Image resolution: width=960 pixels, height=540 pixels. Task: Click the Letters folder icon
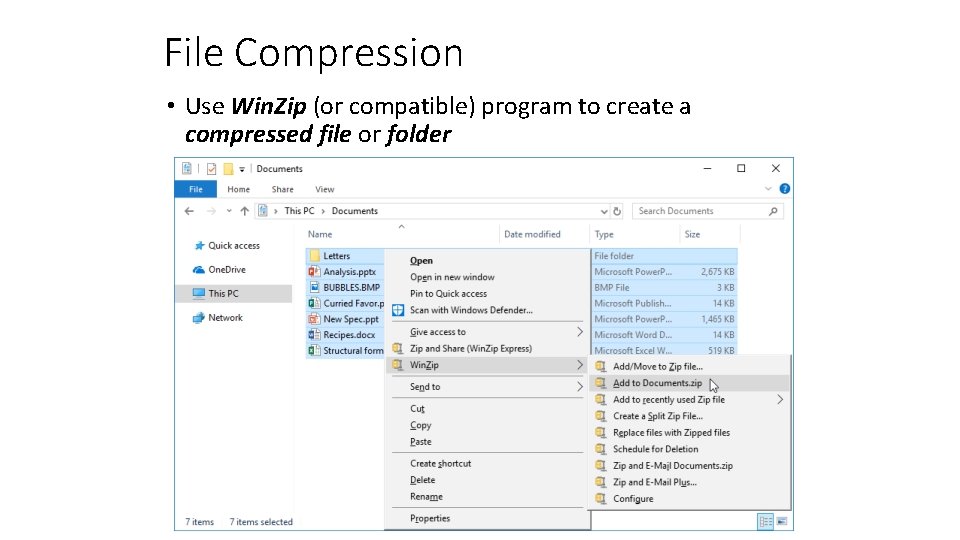(x=315, y=256)
